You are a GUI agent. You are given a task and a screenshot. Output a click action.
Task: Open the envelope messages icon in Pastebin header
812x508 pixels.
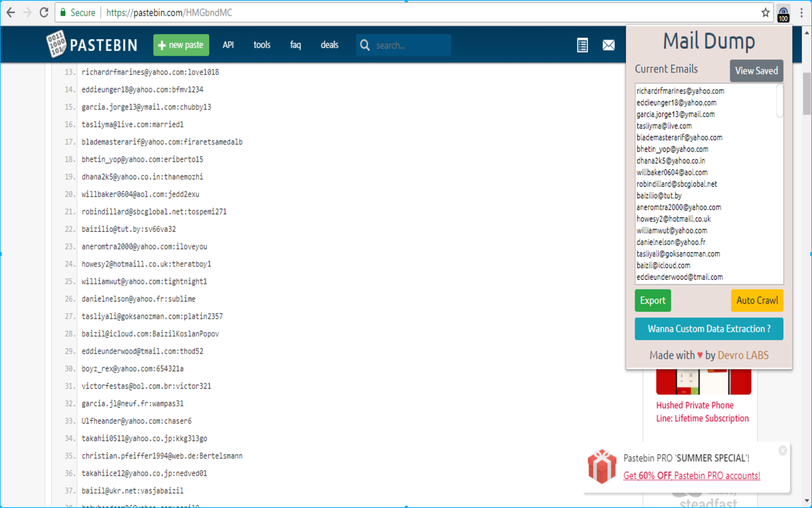[x=608, y=45]
